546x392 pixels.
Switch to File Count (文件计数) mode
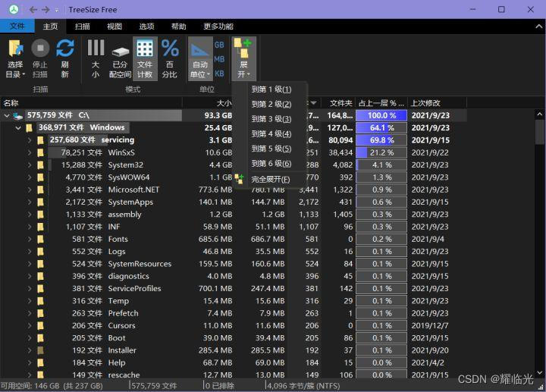point(145,58)
